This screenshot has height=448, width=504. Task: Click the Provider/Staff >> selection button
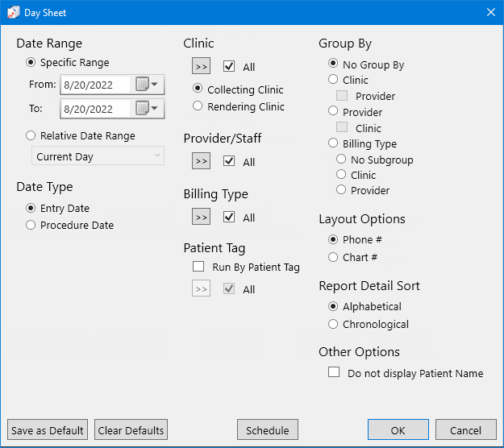pyautogui.click(x=202, y=160)
